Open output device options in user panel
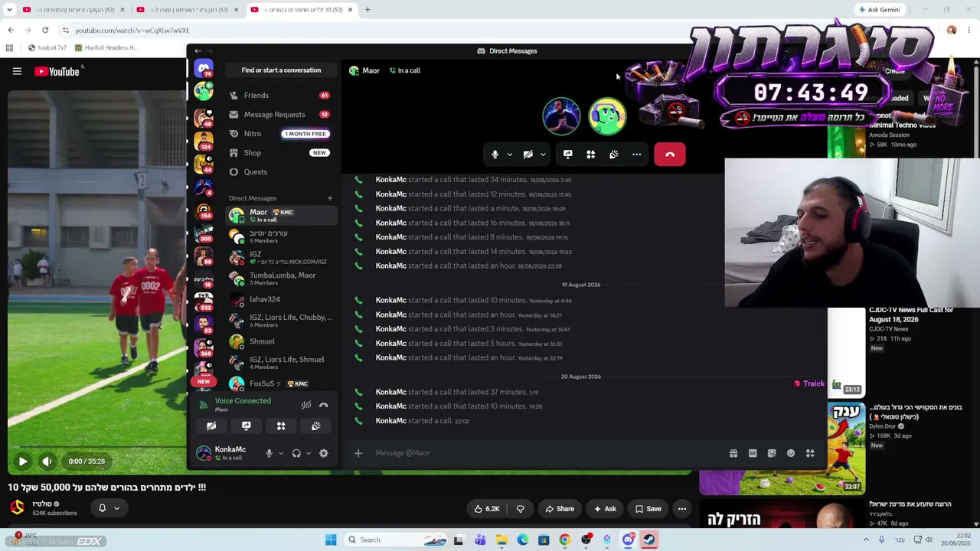This screenshot has height=551, width=980. tap(309, 453)
